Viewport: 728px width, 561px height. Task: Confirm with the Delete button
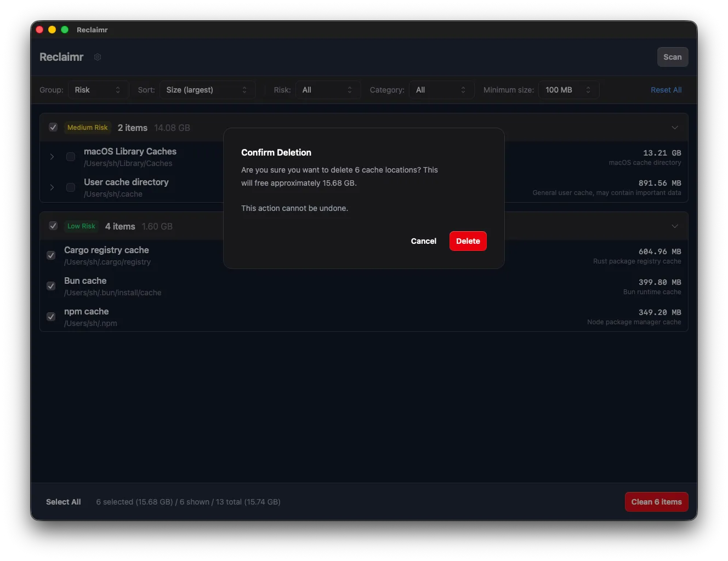pyautogui.click(x=468, y=241)
